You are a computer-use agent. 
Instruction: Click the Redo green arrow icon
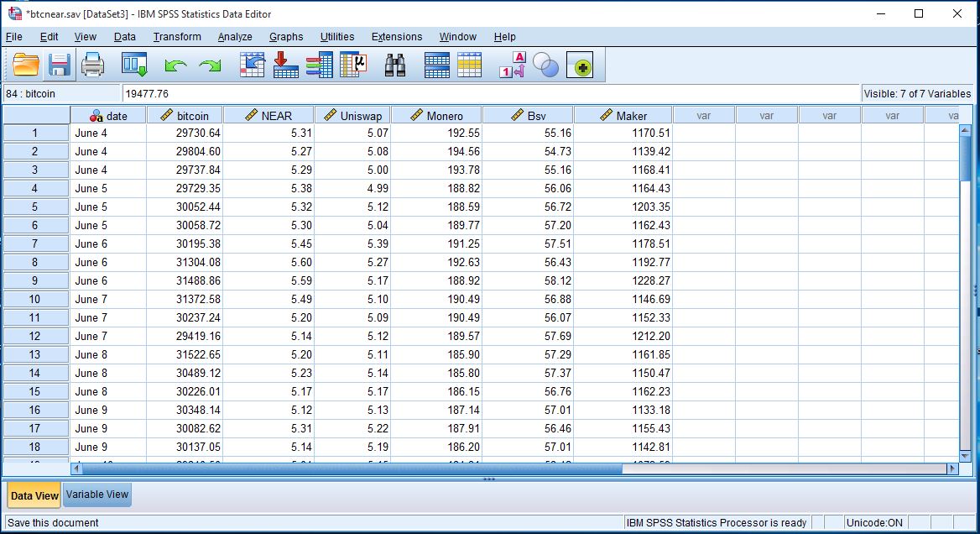tap(210, 65)
